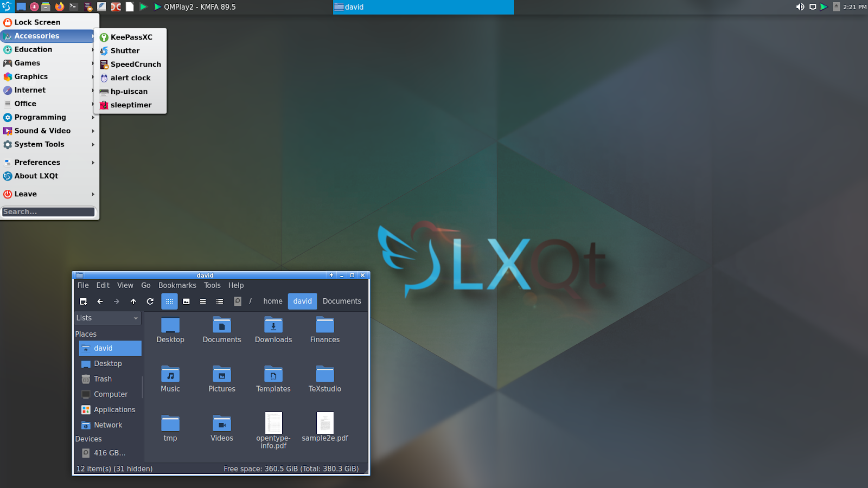Switch to thumbnail view mode
This screenshot has width=868, height=488.
coord(186,301)
